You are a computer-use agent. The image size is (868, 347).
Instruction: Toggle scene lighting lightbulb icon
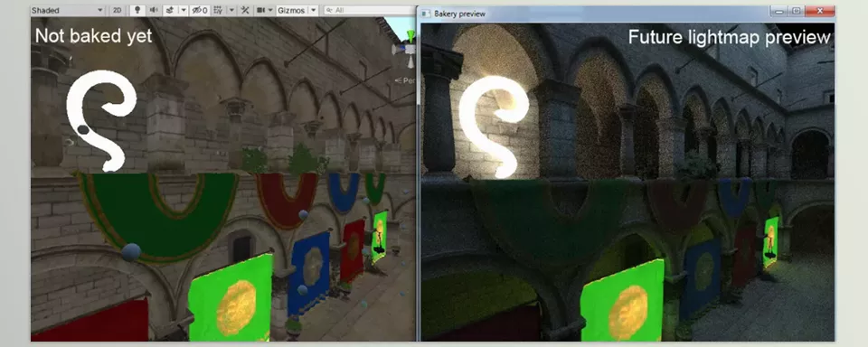[x=137, y=11]
